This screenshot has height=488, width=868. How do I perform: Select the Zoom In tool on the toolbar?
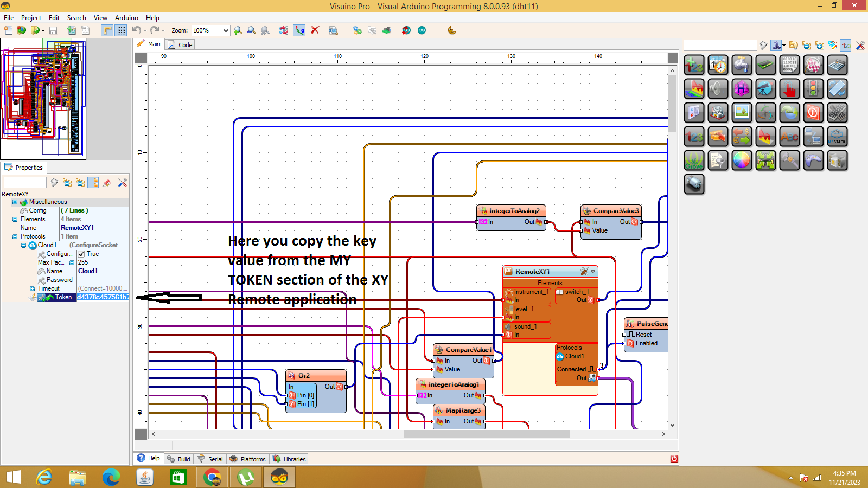coord(238,30)
